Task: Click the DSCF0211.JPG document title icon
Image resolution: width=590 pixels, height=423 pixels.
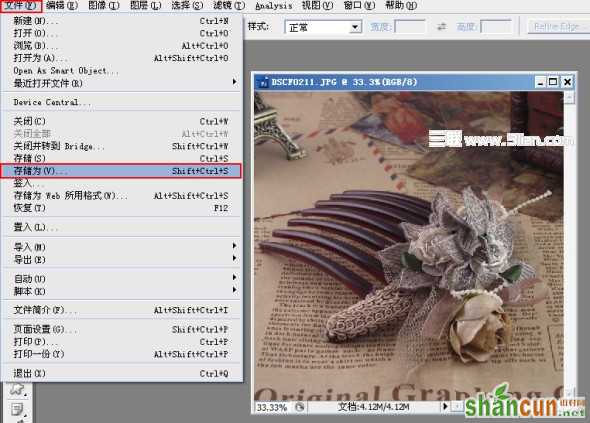Action: coord(263,82)
